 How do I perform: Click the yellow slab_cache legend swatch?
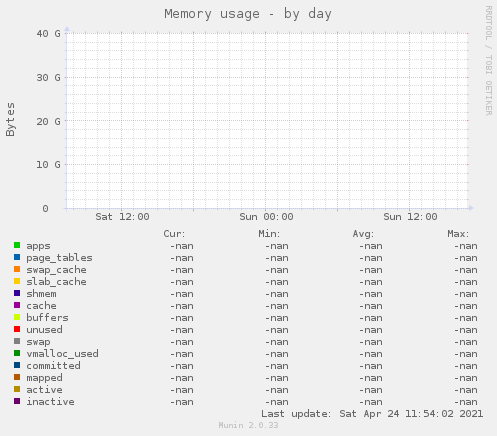pyautogui.click(x=17, y=281)
